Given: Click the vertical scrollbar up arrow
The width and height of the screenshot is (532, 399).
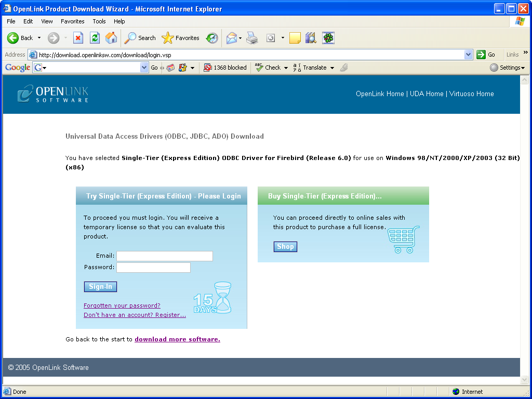Looking at the screenshot, I should click(x=524, y=79).
